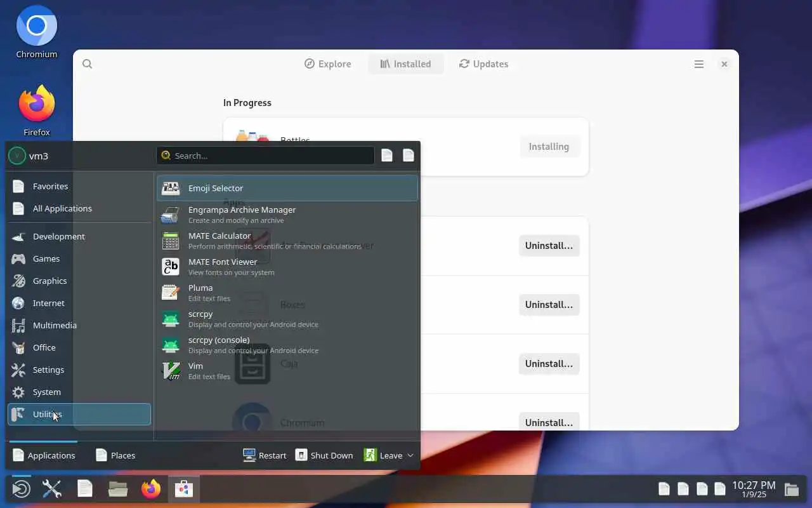This screenshot has width=812, height=508.
Task: Select Settings category icon
Action: tap(18, 370)
